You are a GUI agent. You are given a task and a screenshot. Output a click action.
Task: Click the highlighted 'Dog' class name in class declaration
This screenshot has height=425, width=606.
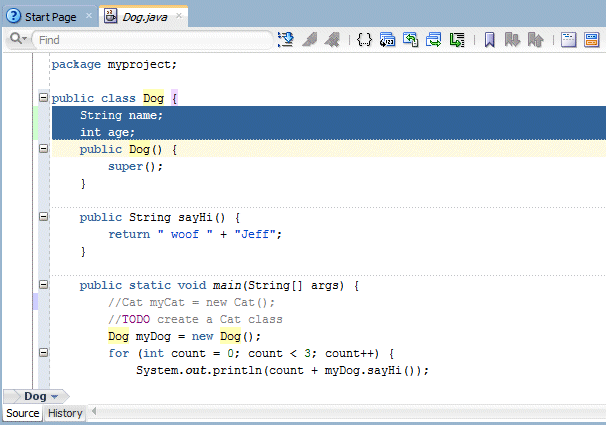coord(153,98)
